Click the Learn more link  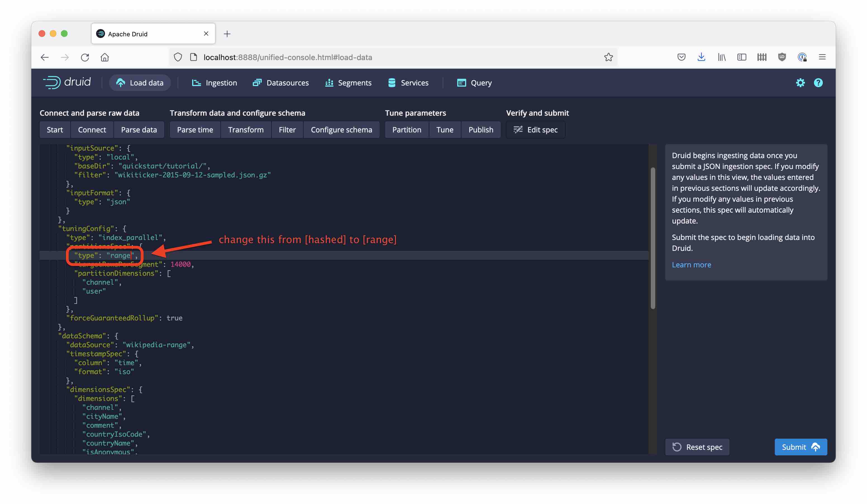click(692, 265)
